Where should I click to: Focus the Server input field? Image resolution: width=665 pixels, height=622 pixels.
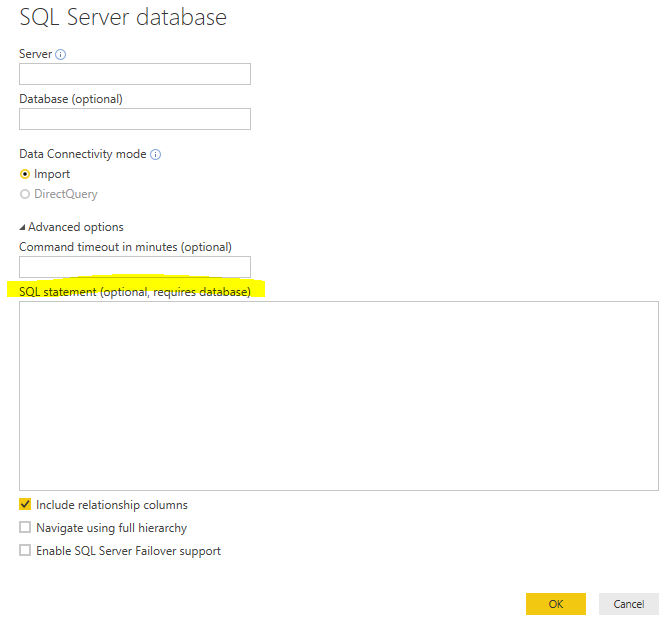pyautogui.click(x=135, y=74)
